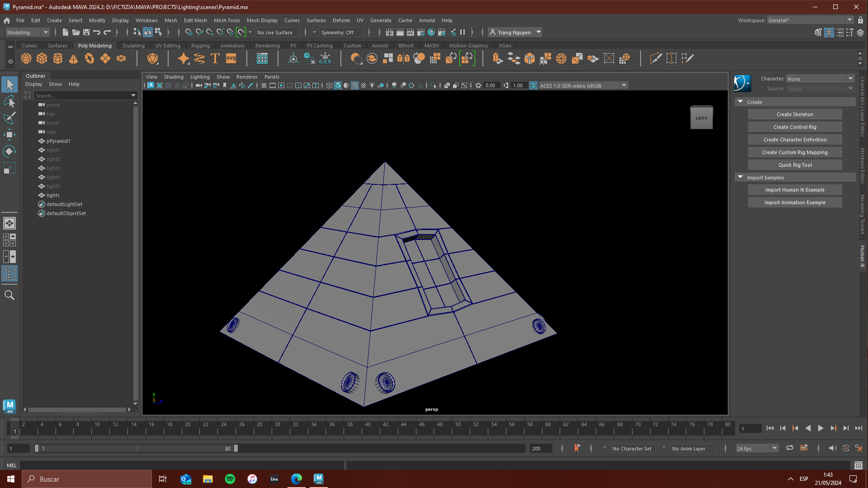Click the Polygon Cone shelf icon

tap(74, 58)
